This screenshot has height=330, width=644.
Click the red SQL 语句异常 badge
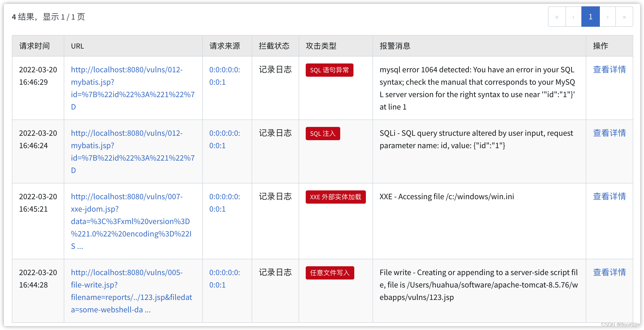point(329,70)
